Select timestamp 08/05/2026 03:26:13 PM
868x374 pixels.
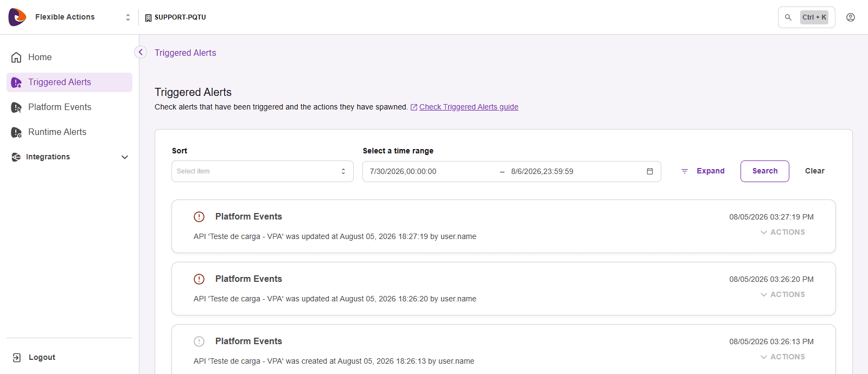pos(771,342)
